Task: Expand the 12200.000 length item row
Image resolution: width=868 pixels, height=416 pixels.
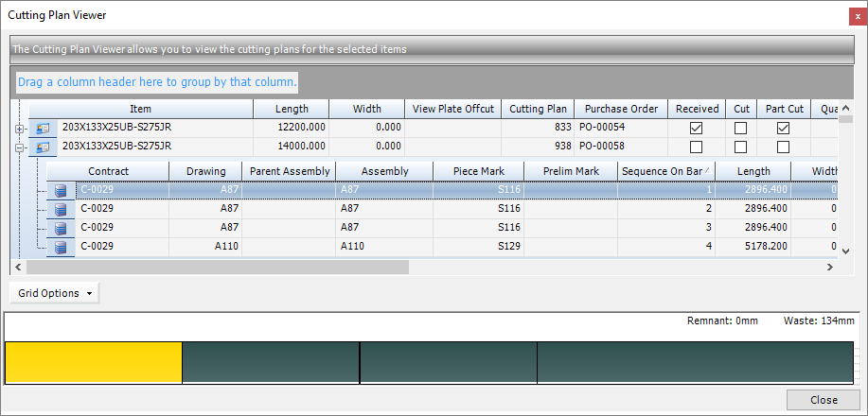Action: (18, 128)
